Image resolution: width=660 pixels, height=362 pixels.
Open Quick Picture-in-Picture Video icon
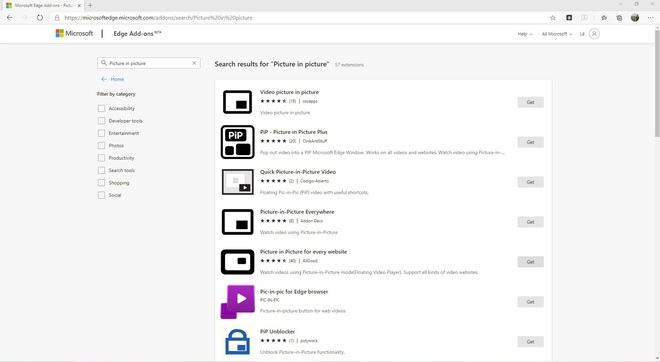[x=237, y=182]
